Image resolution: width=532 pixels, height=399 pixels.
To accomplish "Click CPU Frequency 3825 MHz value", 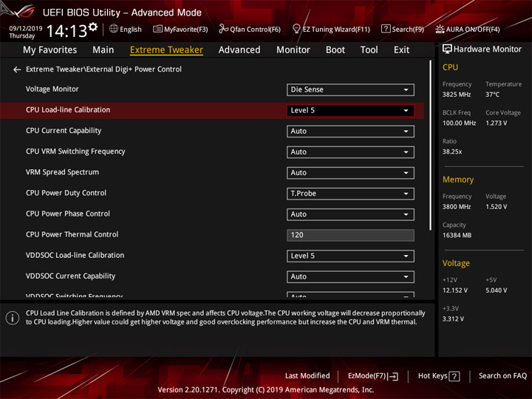I will pos(457,95).
